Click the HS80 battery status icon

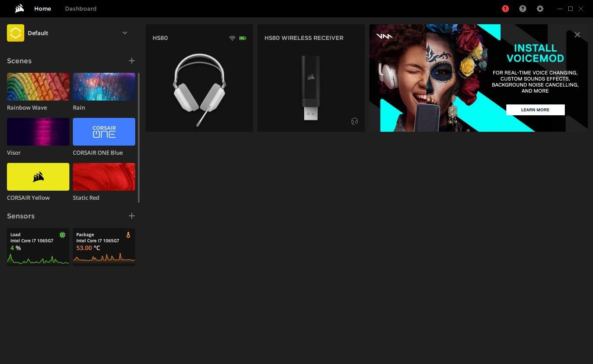243,38
